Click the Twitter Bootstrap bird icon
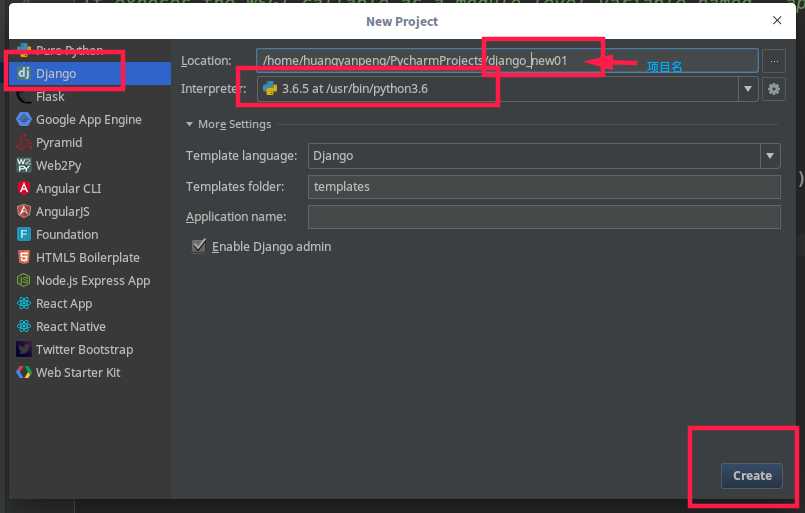Image resolution: width=805 pixels, height=513 pixels. coord(24,349)
